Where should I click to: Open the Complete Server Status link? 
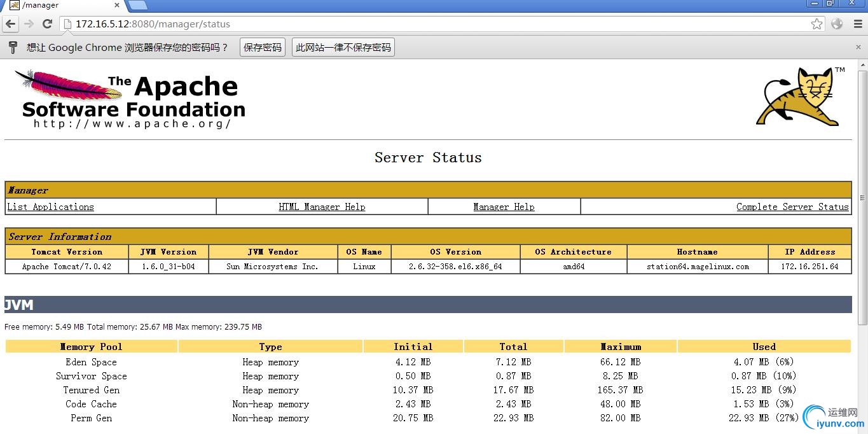792,207
